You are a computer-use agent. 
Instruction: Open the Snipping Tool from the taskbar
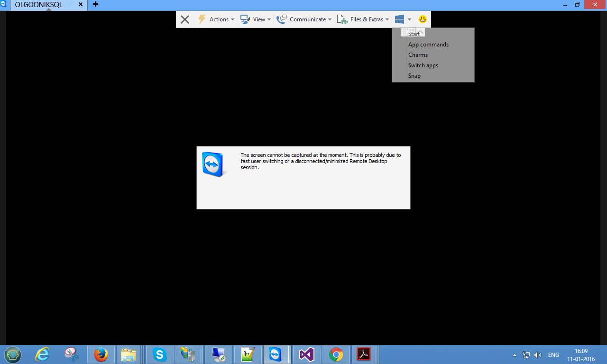pos(72,355)
